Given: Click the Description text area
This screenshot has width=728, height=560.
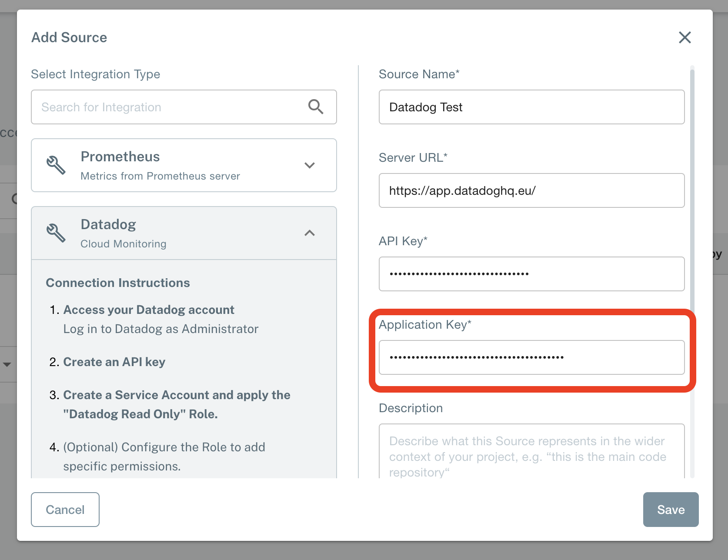Looking at the screenshot, I should [x=531, y=452].
